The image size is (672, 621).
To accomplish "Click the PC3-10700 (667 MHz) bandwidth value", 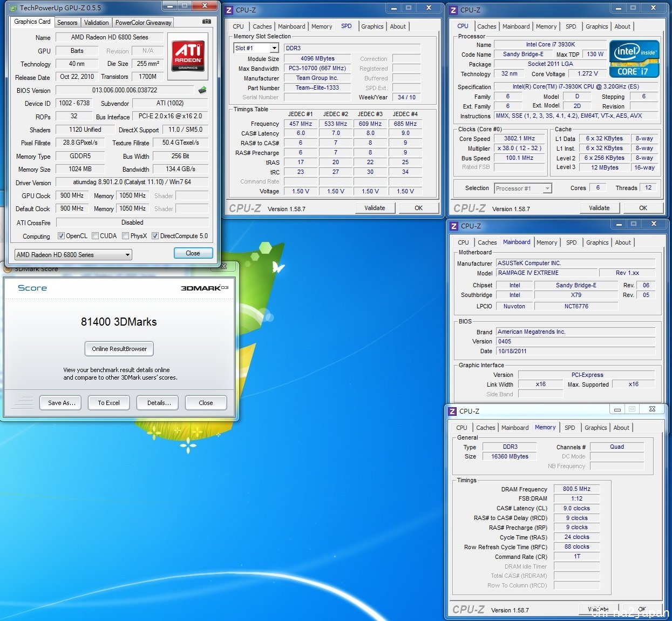I will click(317, 69).
